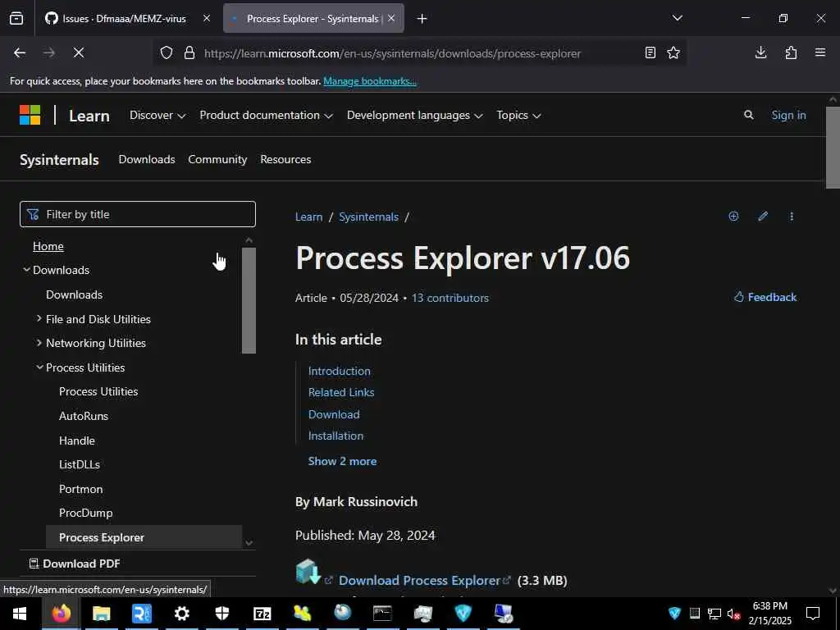Click the Sysinternals breadcrumb link

coord(368,217)
